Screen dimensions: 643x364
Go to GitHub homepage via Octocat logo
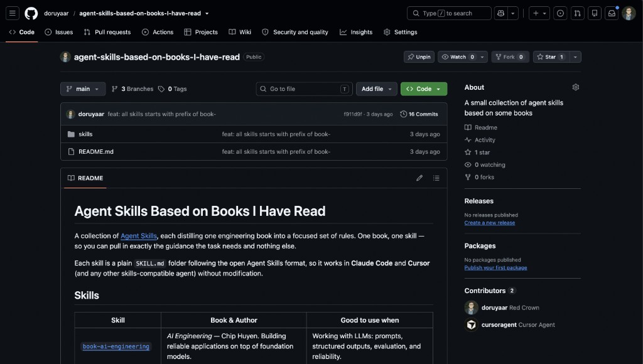[31, 13]
